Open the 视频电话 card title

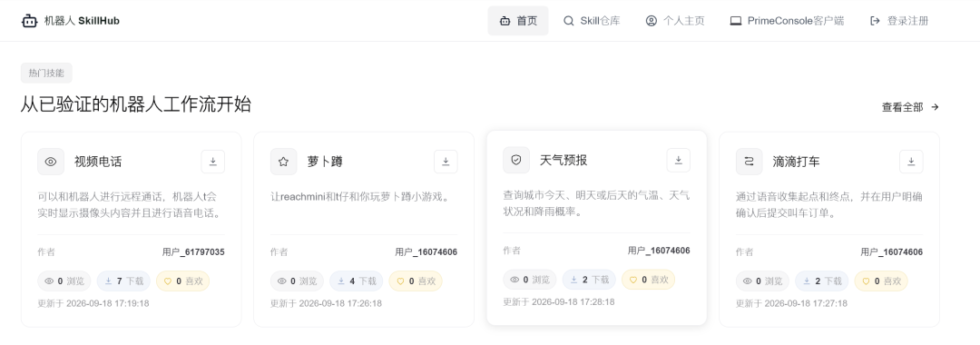point(98,162)
